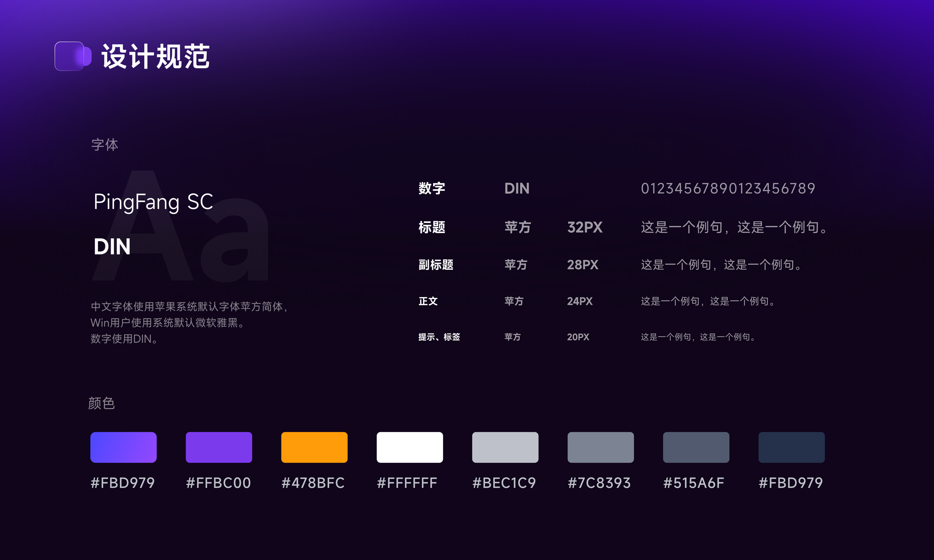Click 苹方 in the 标题 row
The image size is (934, 560).
tap(518, 227)
